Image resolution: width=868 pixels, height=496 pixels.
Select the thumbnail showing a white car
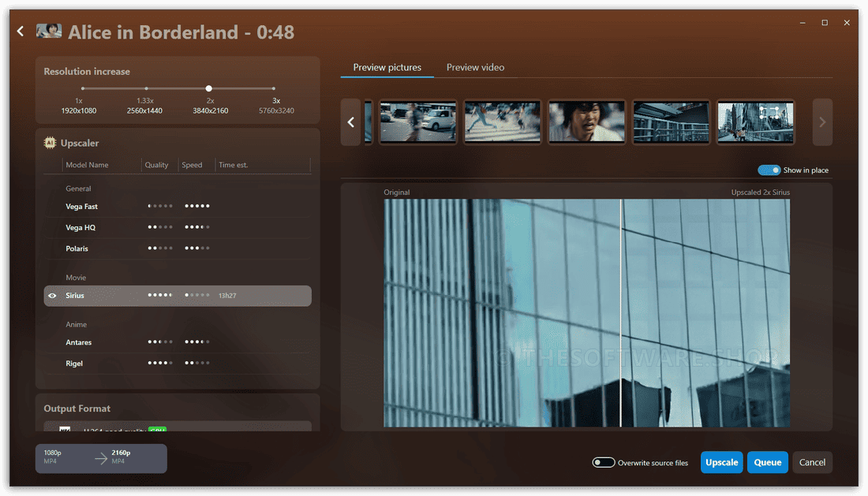(x=418, y=122)
